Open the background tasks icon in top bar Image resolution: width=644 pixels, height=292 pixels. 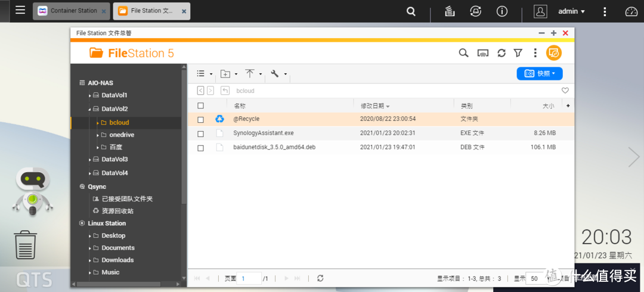(450, 11)
